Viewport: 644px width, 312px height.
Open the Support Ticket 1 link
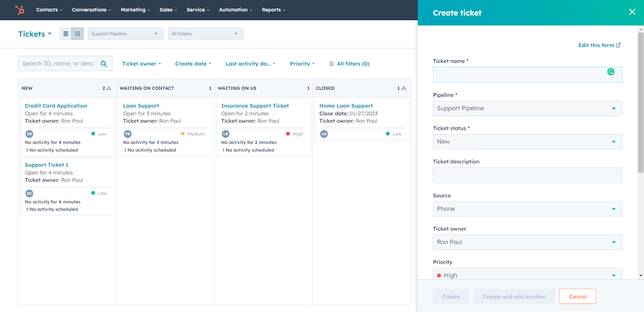47,165
